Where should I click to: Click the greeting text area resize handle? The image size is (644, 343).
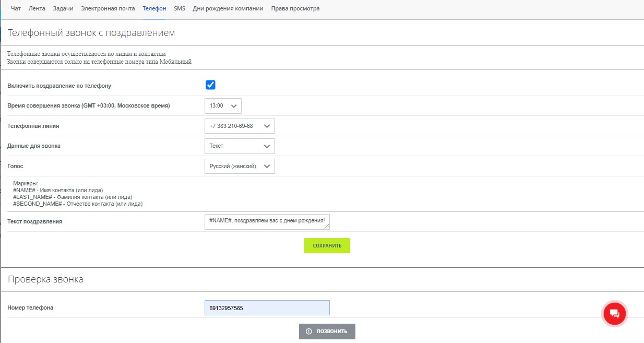point(327,227)
